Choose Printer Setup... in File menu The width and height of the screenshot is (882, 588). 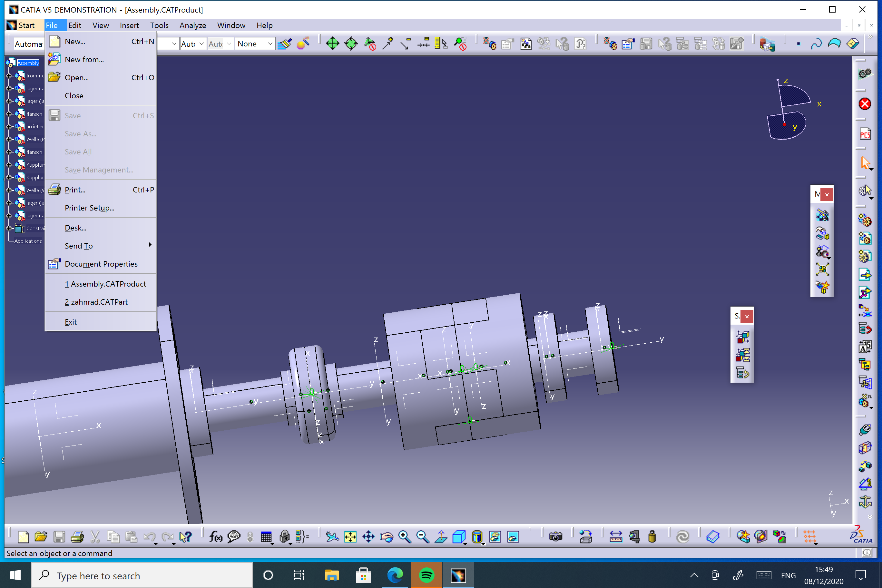(101, 208)
